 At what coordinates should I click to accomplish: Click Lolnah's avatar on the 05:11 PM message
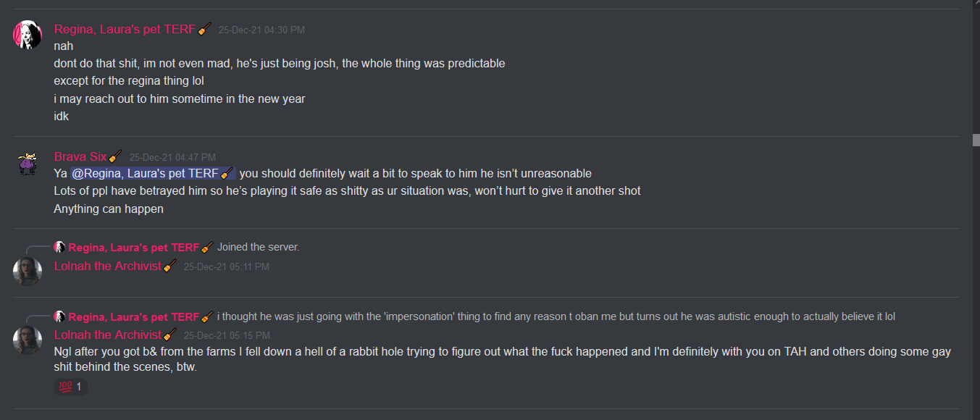[x=28, y=272]
